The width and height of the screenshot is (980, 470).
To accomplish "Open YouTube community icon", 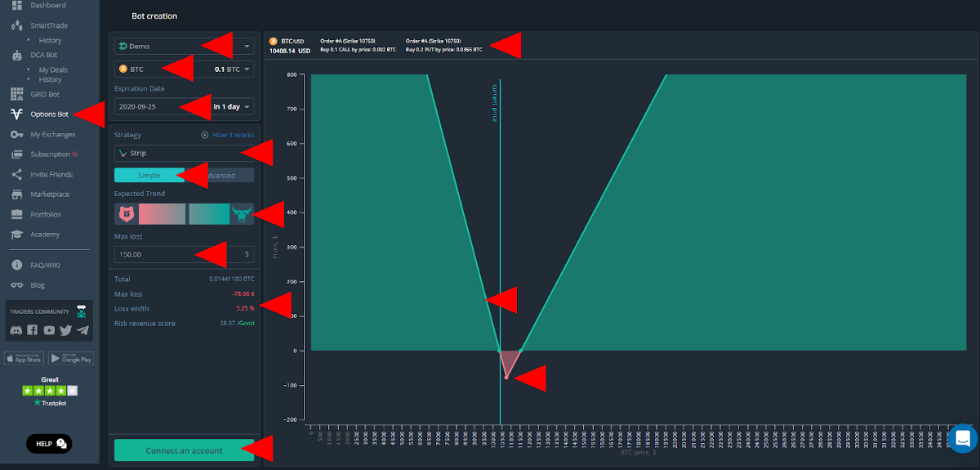I will (x=50, y=330).
